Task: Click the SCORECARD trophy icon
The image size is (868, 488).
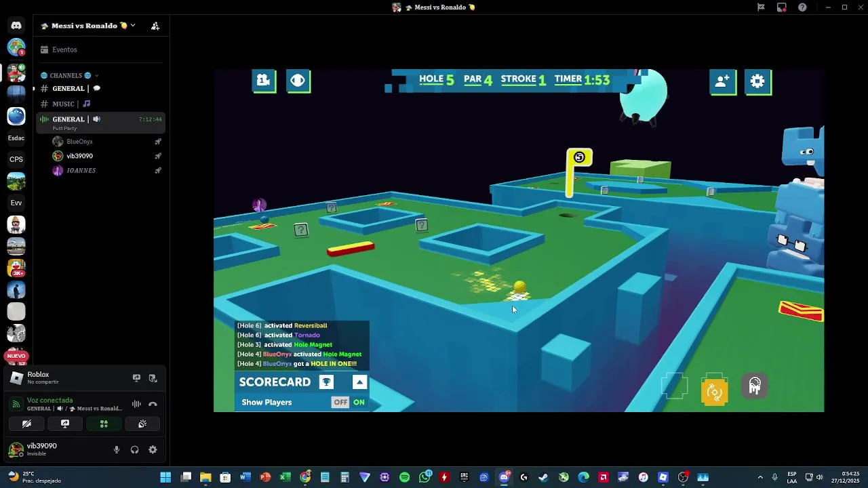Action: [326, 382]
